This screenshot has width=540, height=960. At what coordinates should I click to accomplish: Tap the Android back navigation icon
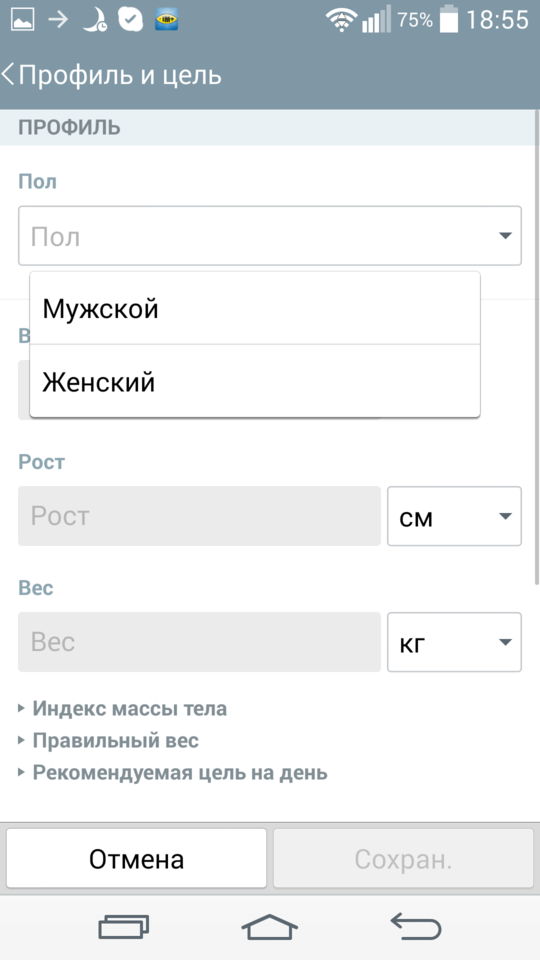click(416, 926)
